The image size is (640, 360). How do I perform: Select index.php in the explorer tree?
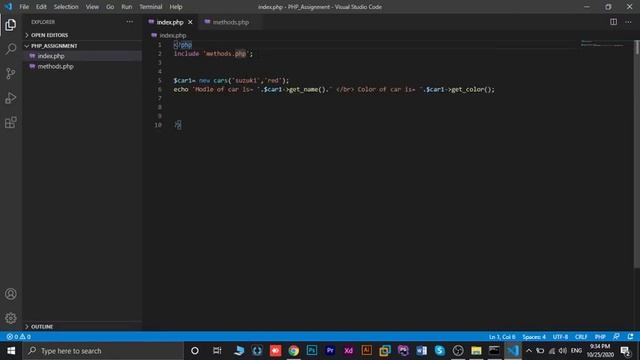click(82, 56)
